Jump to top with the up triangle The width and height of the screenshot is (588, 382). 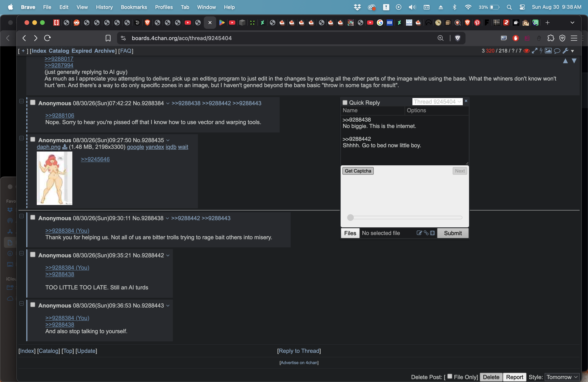pos(565,61)
